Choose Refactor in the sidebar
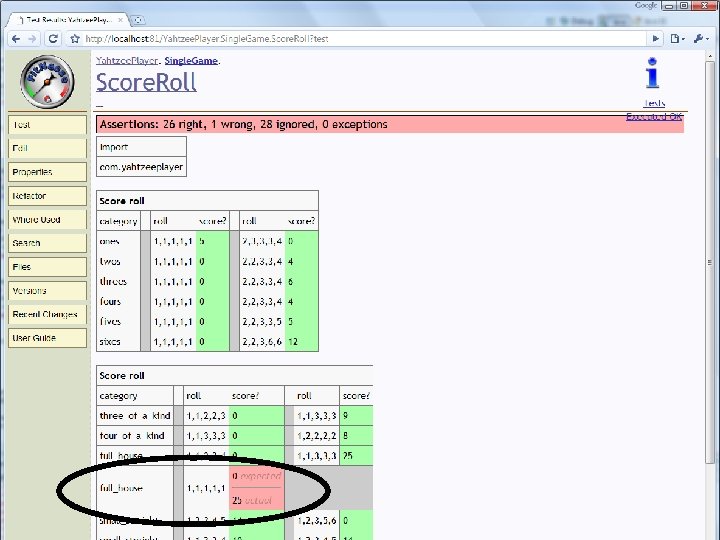 click(x=47, y=196)
